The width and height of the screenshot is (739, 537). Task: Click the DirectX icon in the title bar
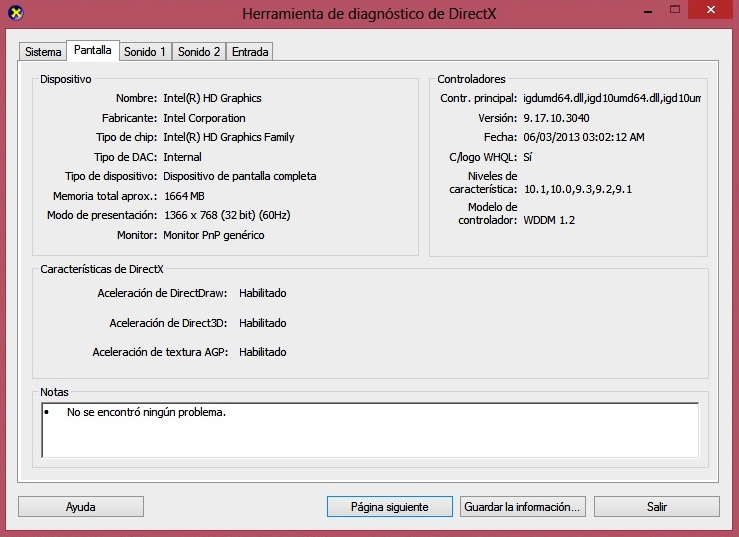point(16,13)
